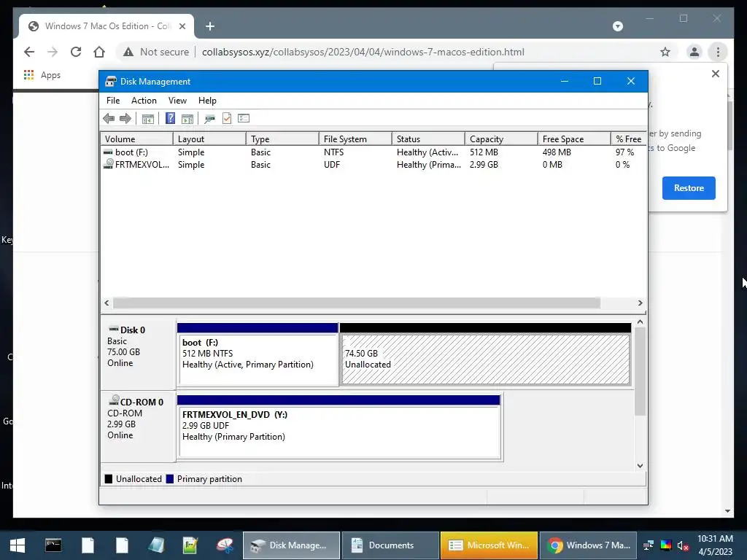Screen dimensions: 747x560
Task: Open the Apps bookmarks shortcut
Action: (42, 75)
